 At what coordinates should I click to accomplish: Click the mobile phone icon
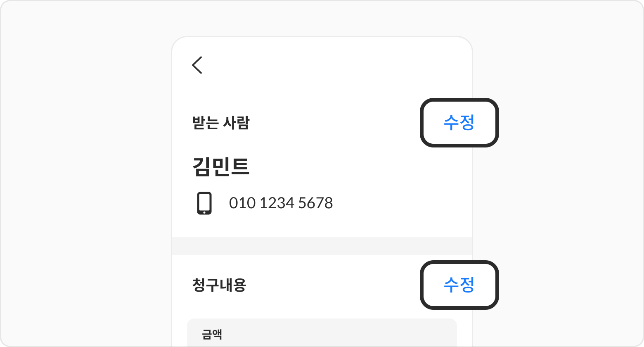(x=204, y=203)
